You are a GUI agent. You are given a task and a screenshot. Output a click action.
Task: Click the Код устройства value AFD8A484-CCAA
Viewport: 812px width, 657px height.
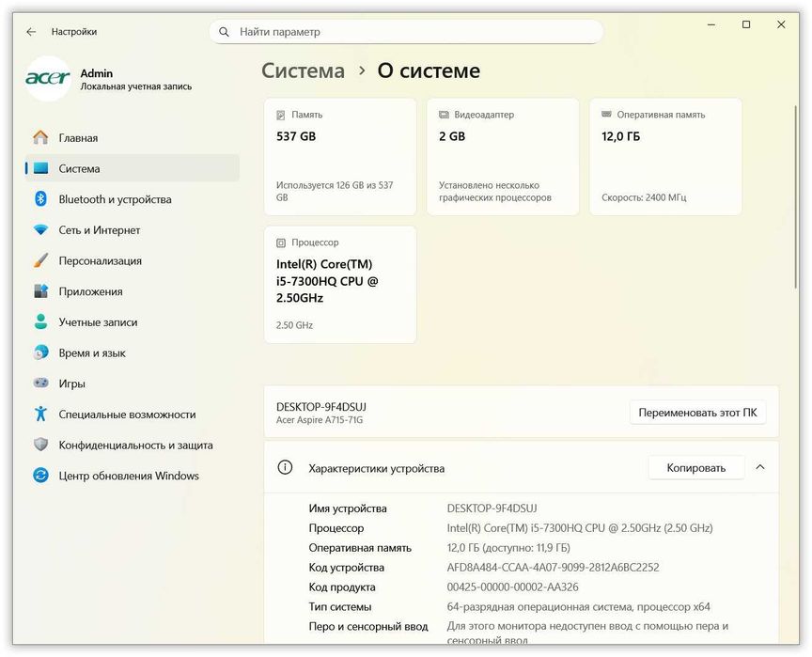553,568
